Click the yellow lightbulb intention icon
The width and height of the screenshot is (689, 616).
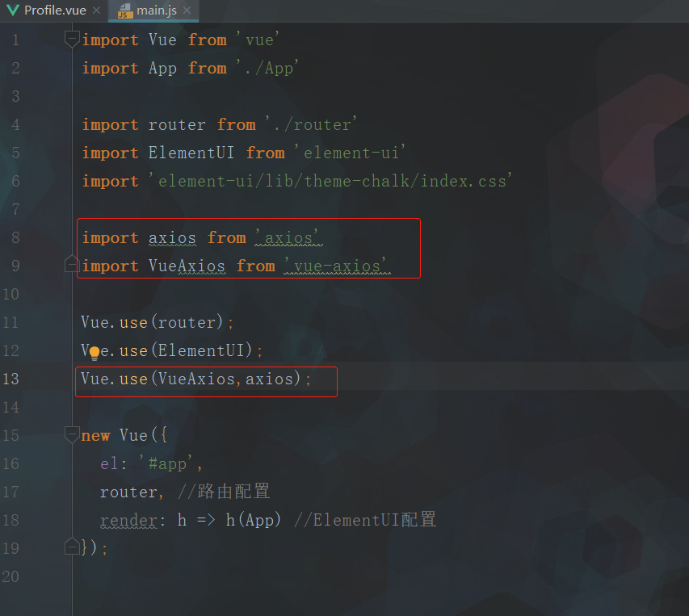pos(95,352)
